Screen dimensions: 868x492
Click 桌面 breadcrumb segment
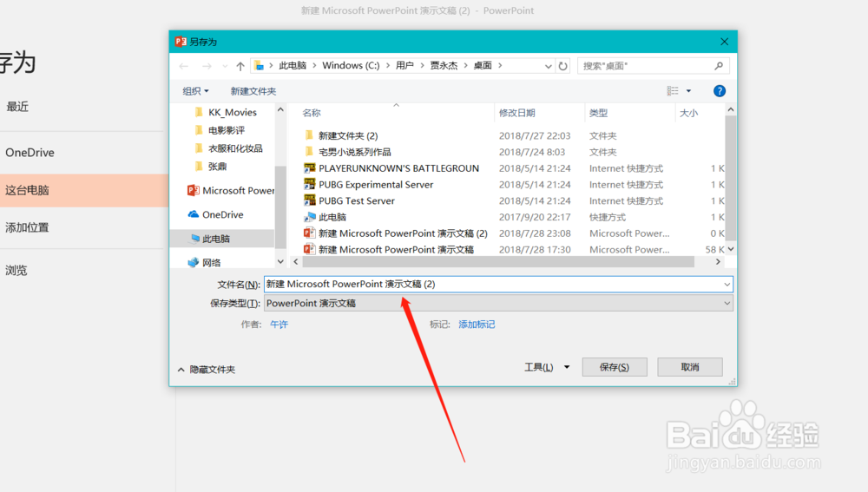483,65
